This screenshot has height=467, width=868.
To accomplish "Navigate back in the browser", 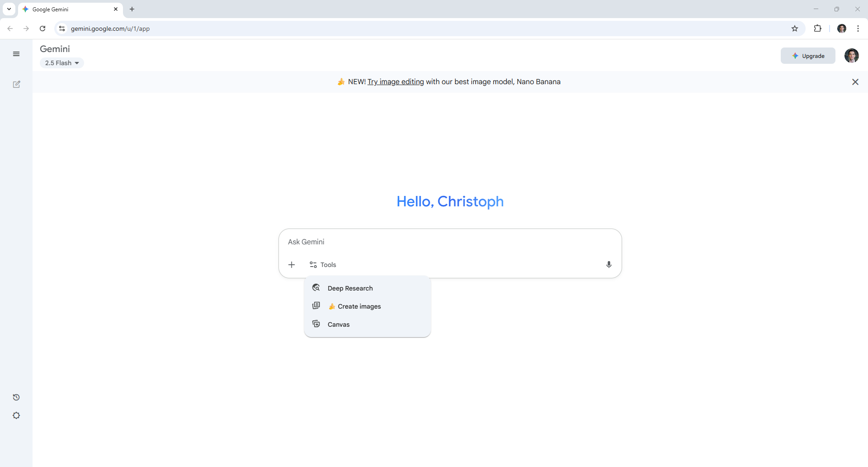I will pyautogui.click(x=10, y=28).
